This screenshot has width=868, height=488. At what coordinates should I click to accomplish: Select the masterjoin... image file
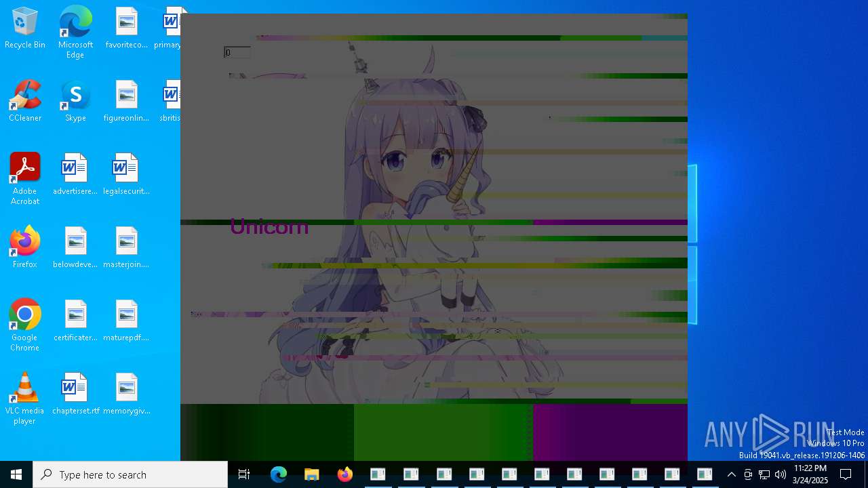click(x=127, y=248)
